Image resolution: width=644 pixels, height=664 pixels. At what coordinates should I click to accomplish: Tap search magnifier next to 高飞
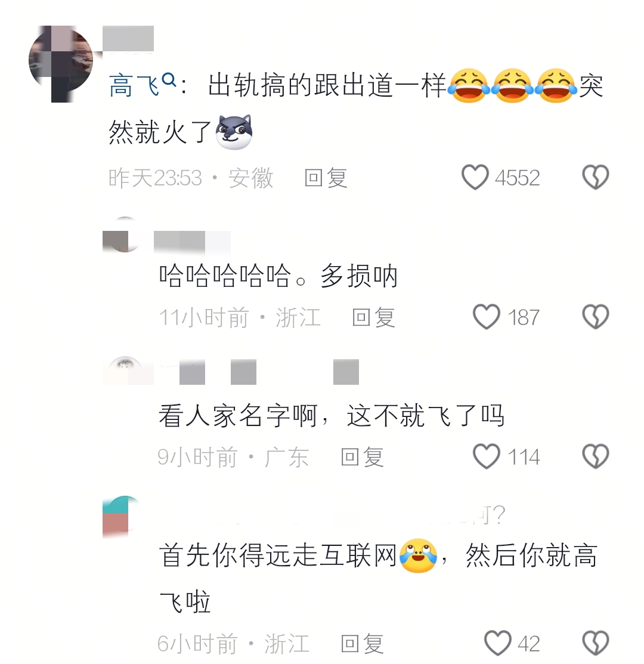point(169,79)
